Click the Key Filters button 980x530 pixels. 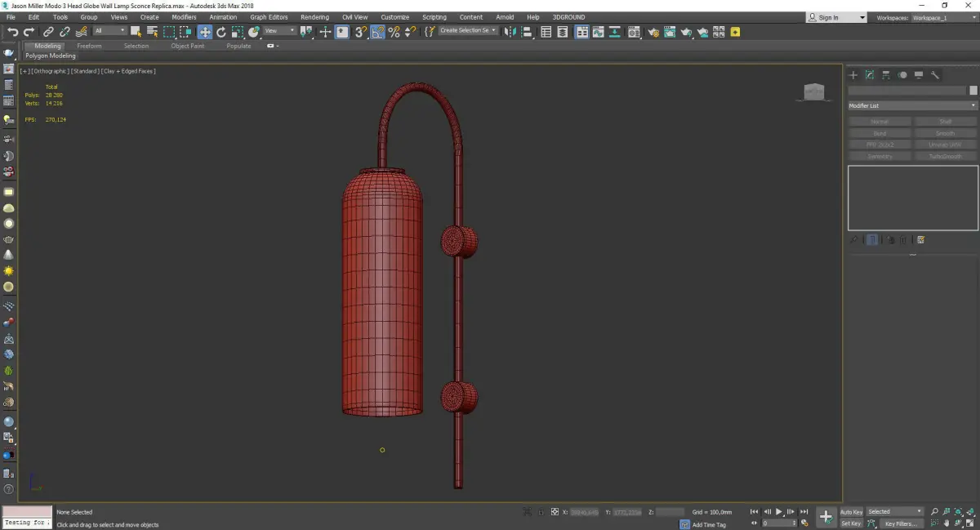[x=900, y=523]
